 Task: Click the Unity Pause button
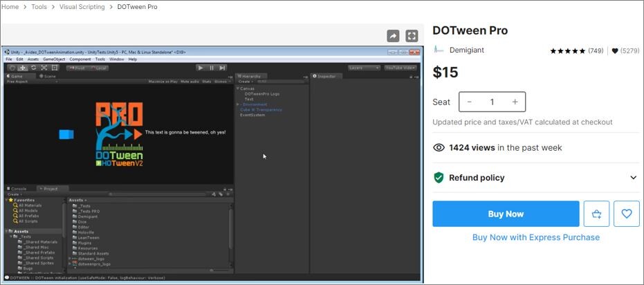tap(212, 68)
